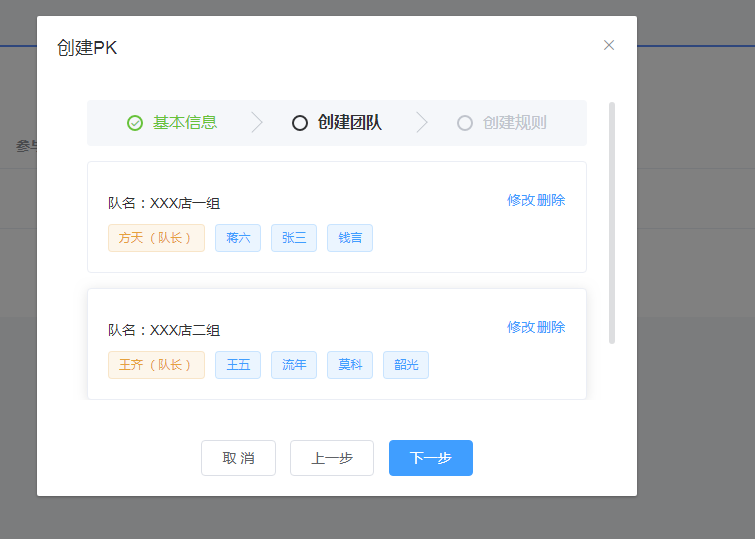Viewport: 755px width, 539px height.
Task: Close the 创建PK dialog with X icon
Action: 609,45
